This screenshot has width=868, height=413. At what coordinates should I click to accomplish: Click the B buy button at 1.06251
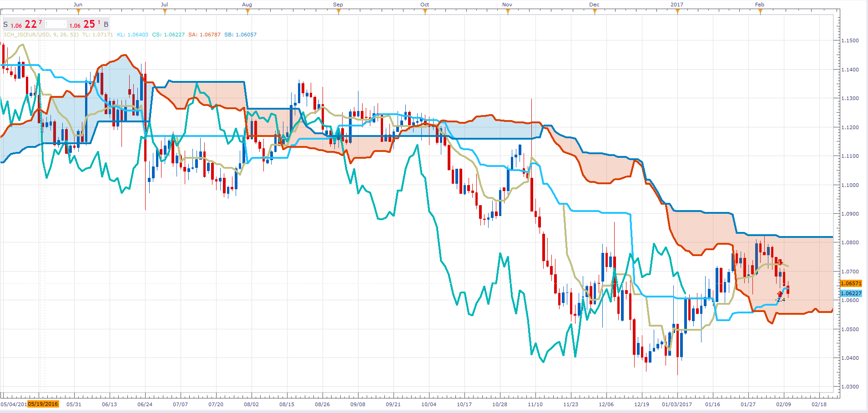coord(89,24)
